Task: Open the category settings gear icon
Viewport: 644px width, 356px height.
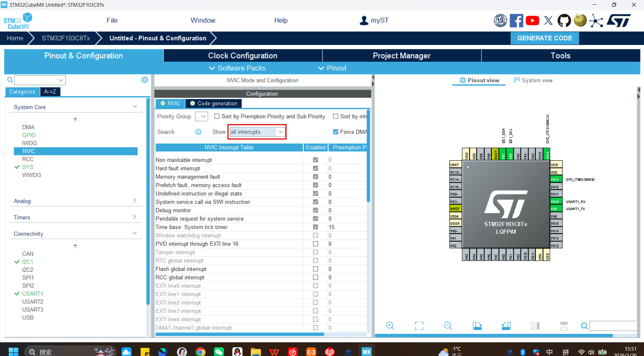Action: (145, 80)
